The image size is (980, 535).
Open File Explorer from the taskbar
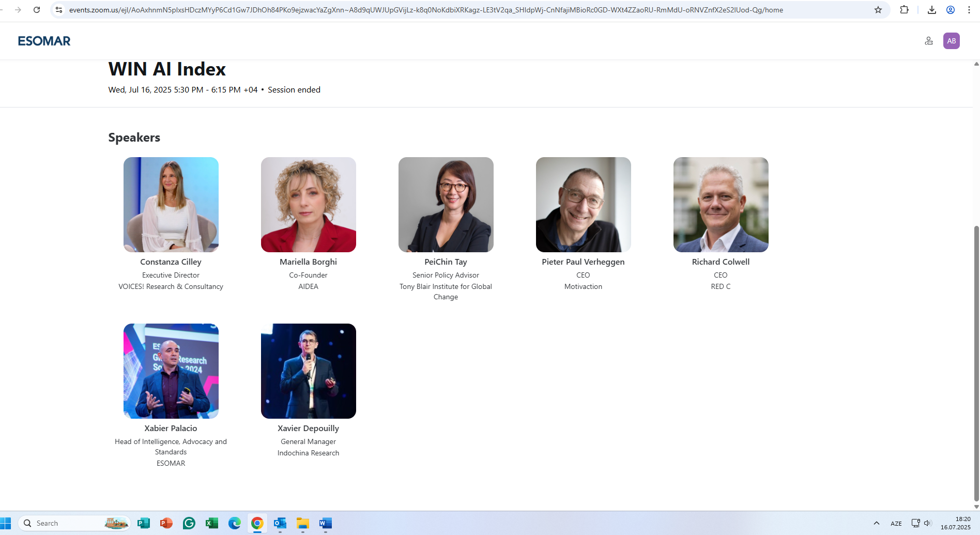303,523
